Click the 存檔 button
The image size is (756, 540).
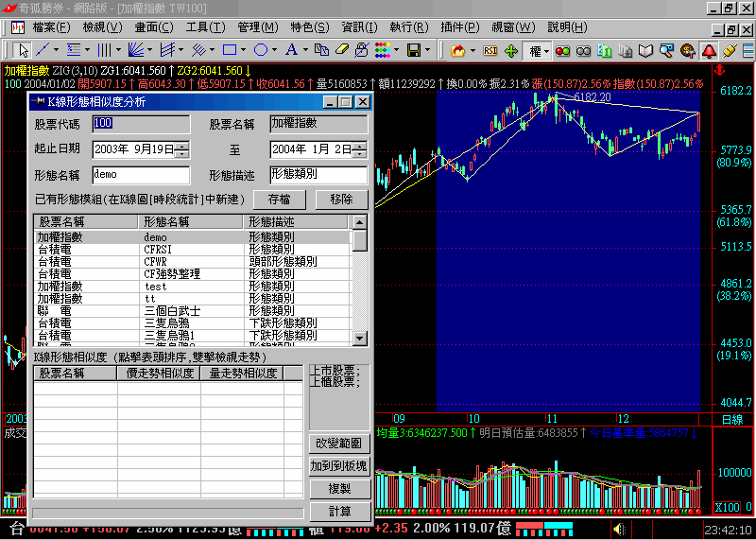pos(280,200)
